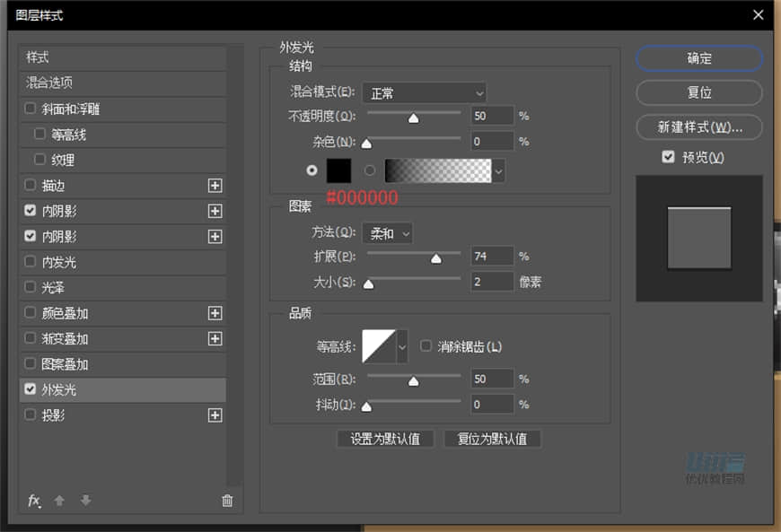This screenshot has width=781, height=532.
Task: Enable the 预览 checkbox
Action: coord(668,156)
